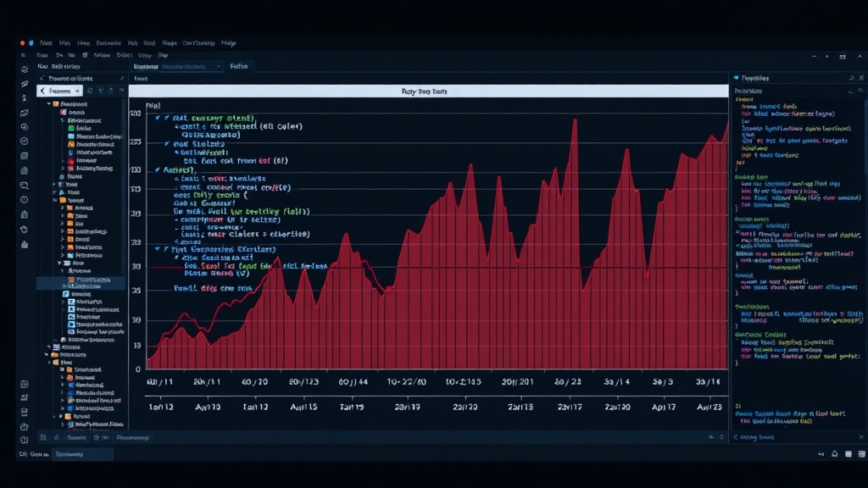
Task: Select the second icon from top in the left activity strip
Action: point(25,84)
